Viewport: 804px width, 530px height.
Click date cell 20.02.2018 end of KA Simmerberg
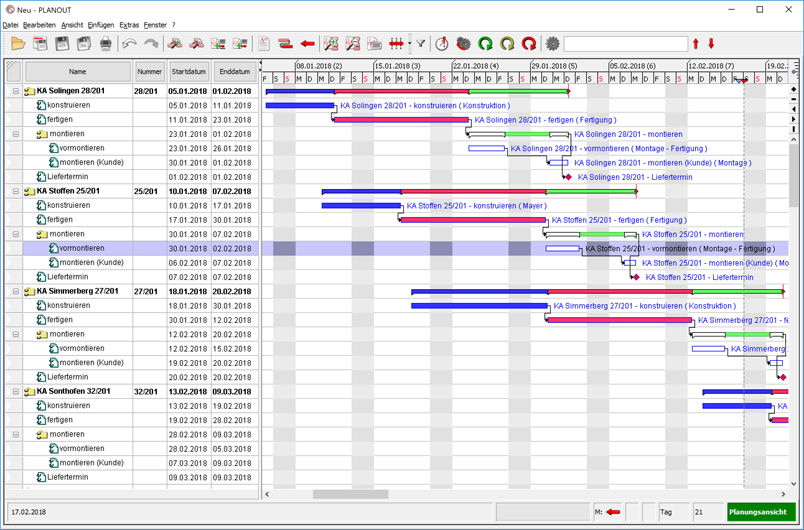coord(232,291)
